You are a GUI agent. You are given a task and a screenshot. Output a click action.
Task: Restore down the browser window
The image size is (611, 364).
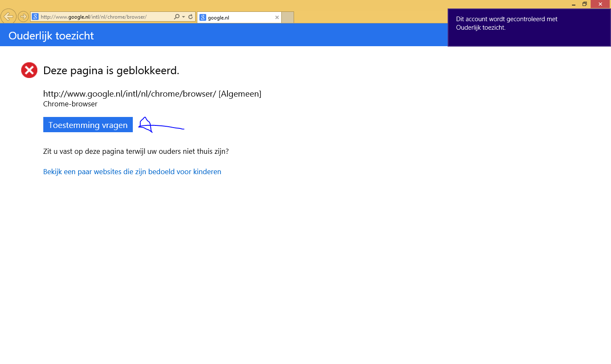coord(585,4)
